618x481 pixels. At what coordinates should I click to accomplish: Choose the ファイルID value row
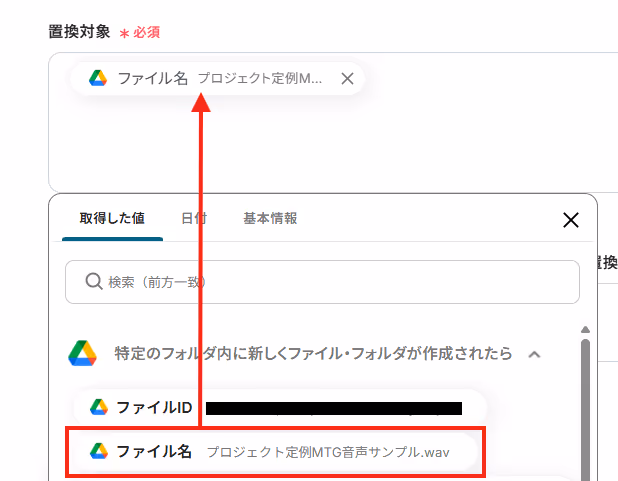(x=280, y=408)
